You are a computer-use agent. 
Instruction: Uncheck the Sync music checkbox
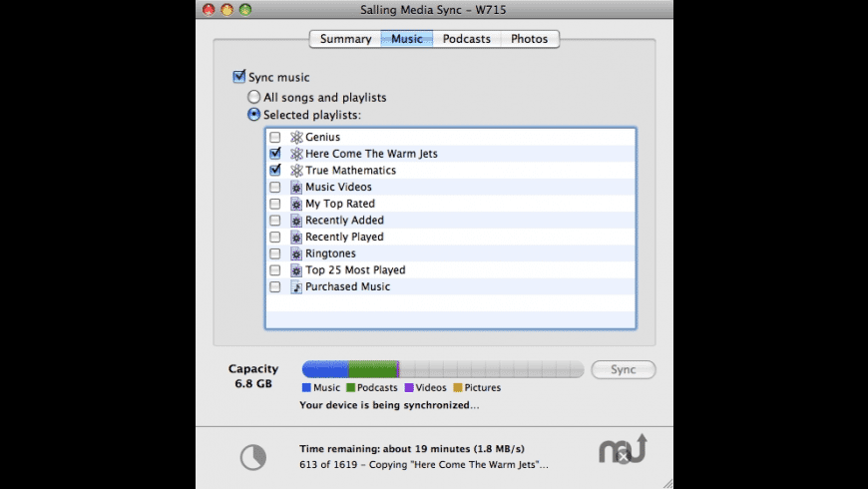239,77
